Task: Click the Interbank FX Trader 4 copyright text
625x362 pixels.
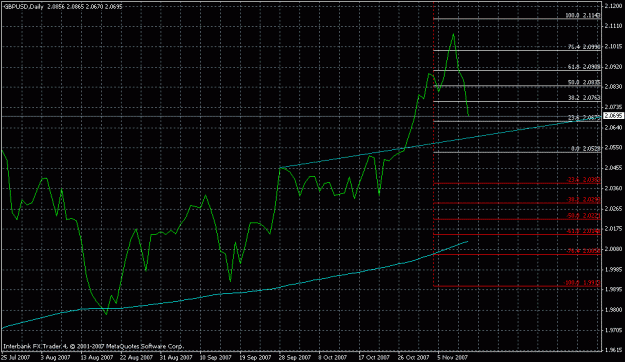Action: [93, 346]
